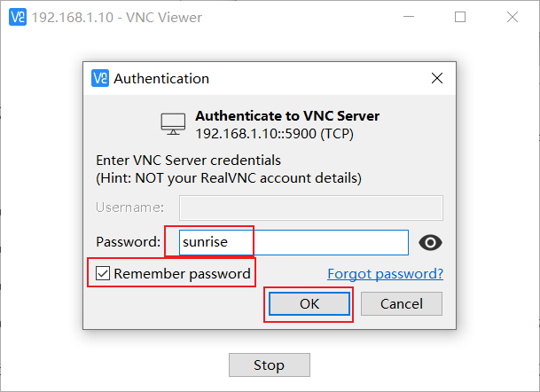Click the Password label
Viewport: 540px width, 392px height.
pyautogui.click(x=128, y=242)
